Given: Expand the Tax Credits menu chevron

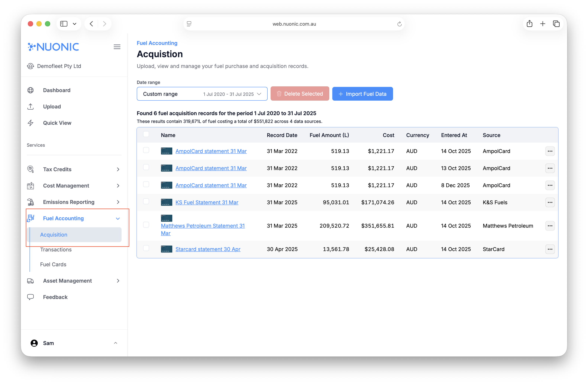Looking at the screenshot, I should pos(118,169).
